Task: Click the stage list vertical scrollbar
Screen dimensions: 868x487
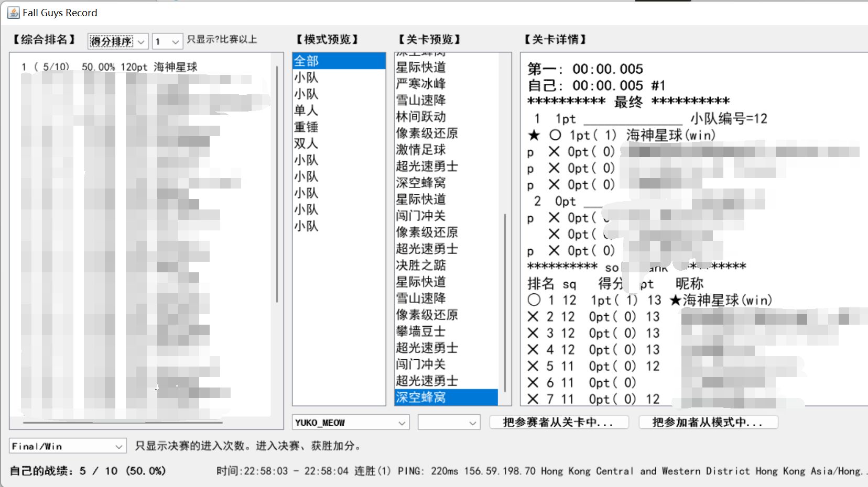Action: point(505,230)
